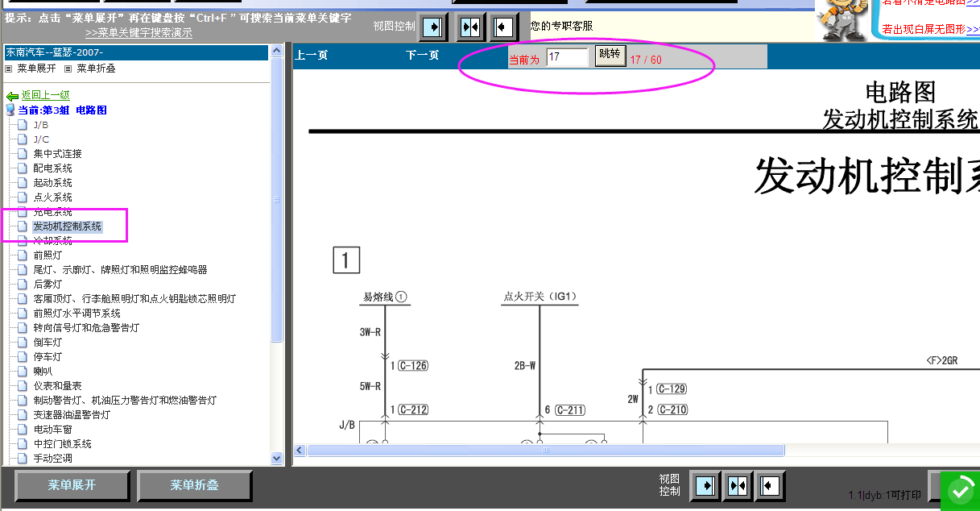The height and width of the screenshot is (511, 980).
Task: Open the 中控门锁系统 tree item
Action: pos(62,444)
